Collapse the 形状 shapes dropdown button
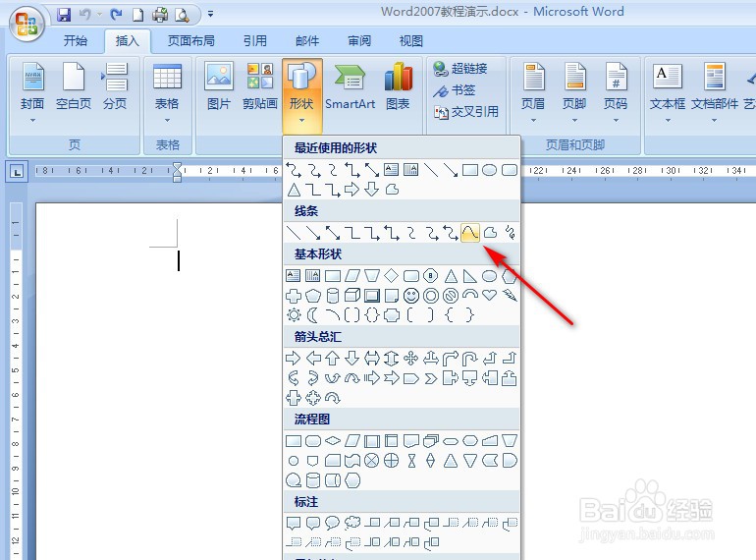Viewport: 756px width, 560px height. tap(301, 95)
